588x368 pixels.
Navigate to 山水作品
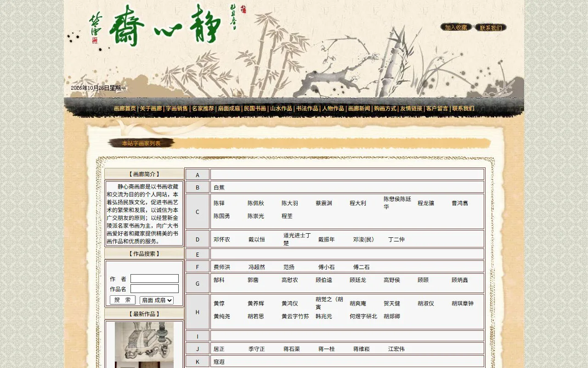(x=281, y=109)
